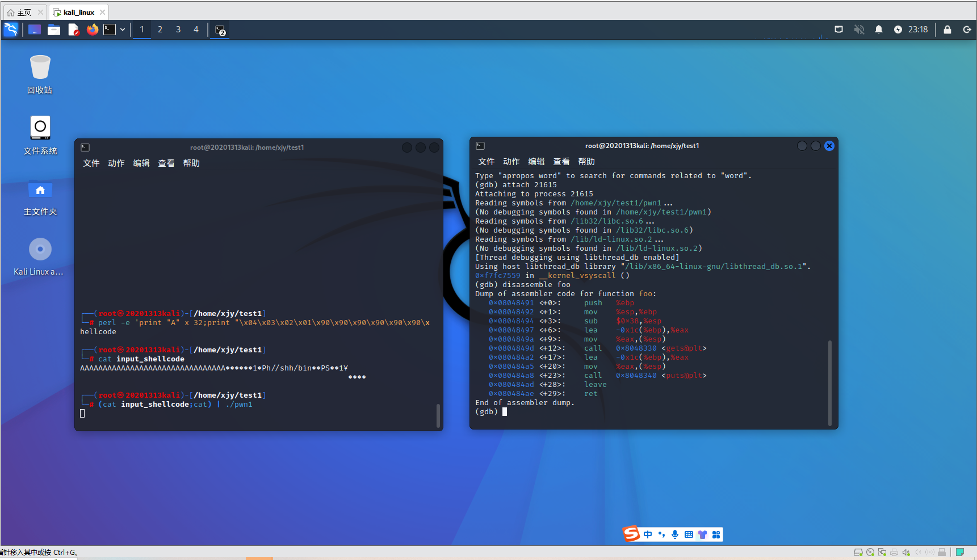Click the "<gets@plt>" call instruction line
Screen dimensions: 977x560
point(598,348)
